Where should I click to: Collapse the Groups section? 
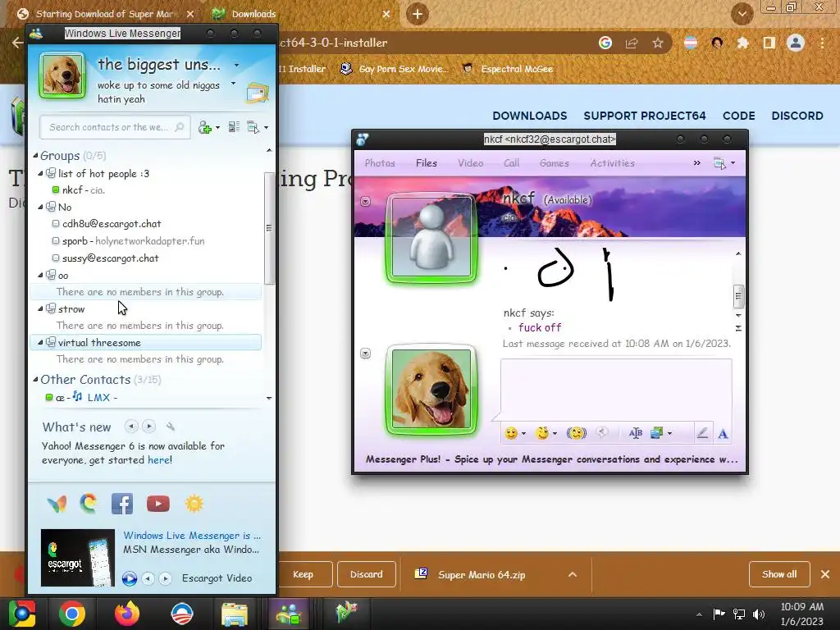35,155
